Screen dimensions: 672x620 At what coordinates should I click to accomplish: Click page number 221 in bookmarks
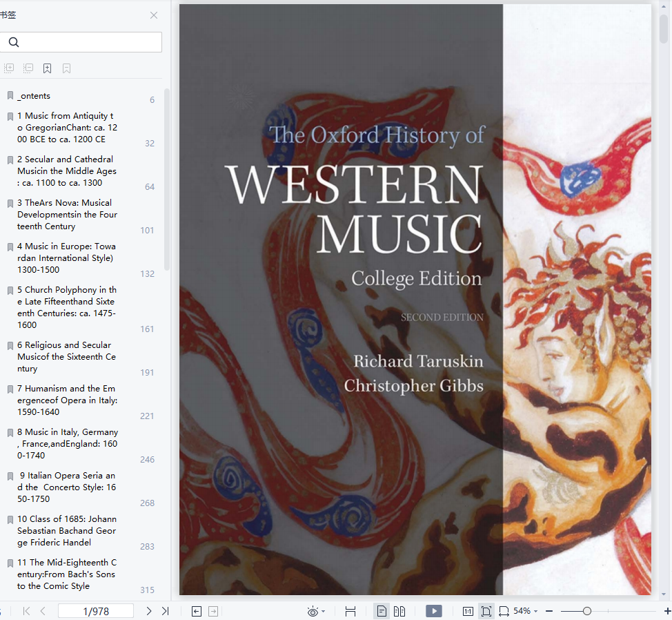click(x=147, y=416)
